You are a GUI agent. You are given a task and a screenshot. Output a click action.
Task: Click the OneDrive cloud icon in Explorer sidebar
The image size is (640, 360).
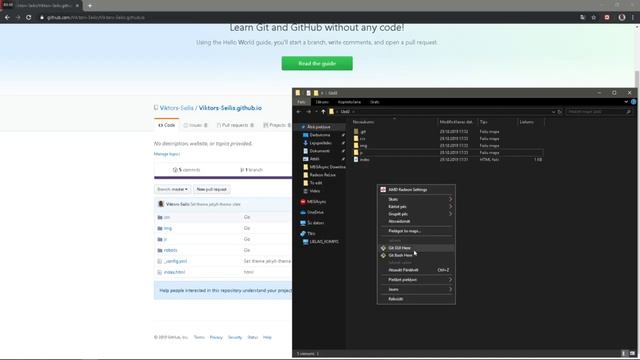point(303,212)
